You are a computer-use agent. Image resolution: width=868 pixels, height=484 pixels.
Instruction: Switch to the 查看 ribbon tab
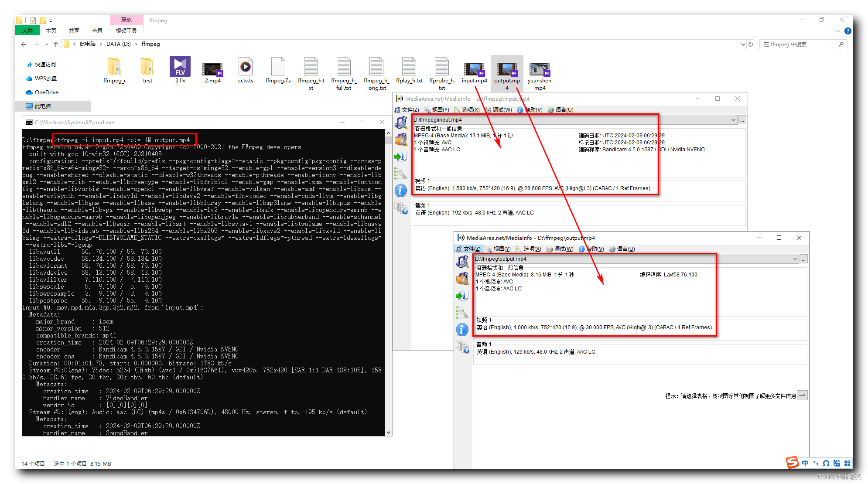[97, 31]
